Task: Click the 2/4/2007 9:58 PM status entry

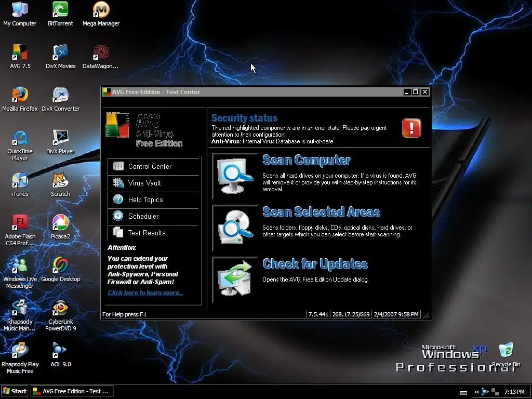Action: (396, 314)
